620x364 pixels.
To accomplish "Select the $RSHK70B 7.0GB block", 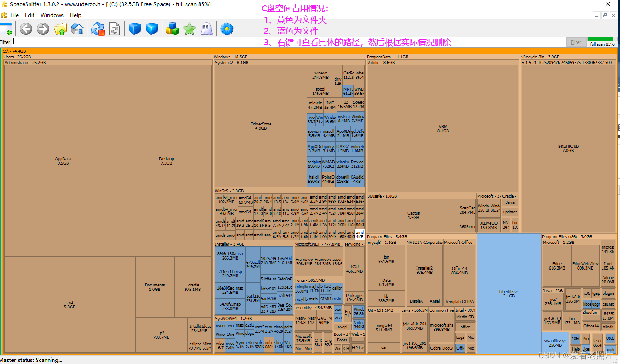I will [569, 148].
